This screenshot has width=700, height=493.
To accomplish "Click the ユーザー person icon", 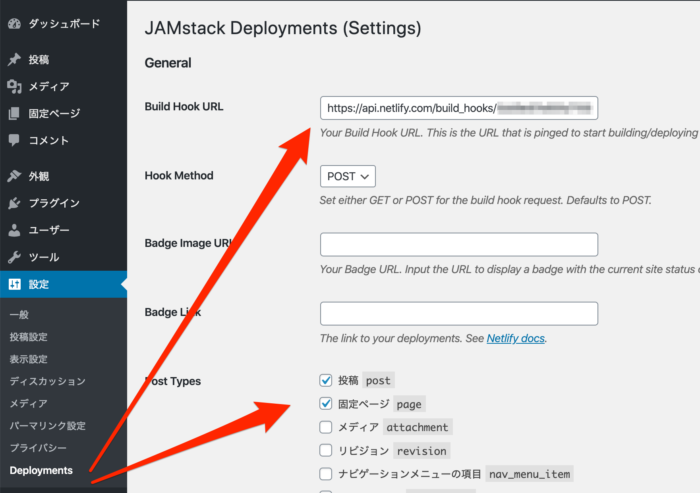I will [14, 230].
